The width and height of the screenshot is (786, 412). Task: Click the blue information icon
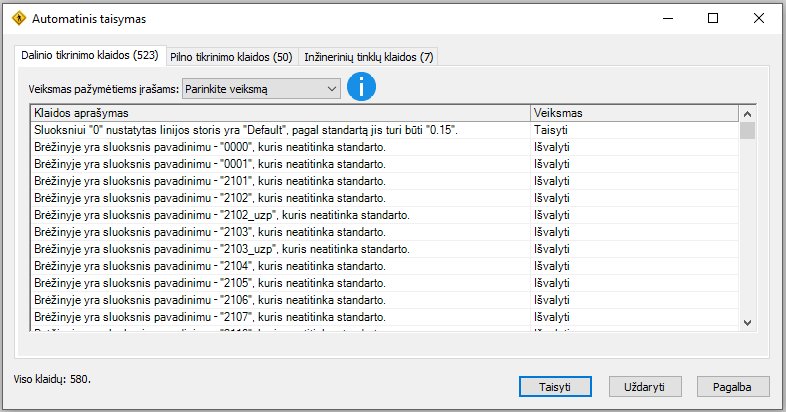[361, 87]
